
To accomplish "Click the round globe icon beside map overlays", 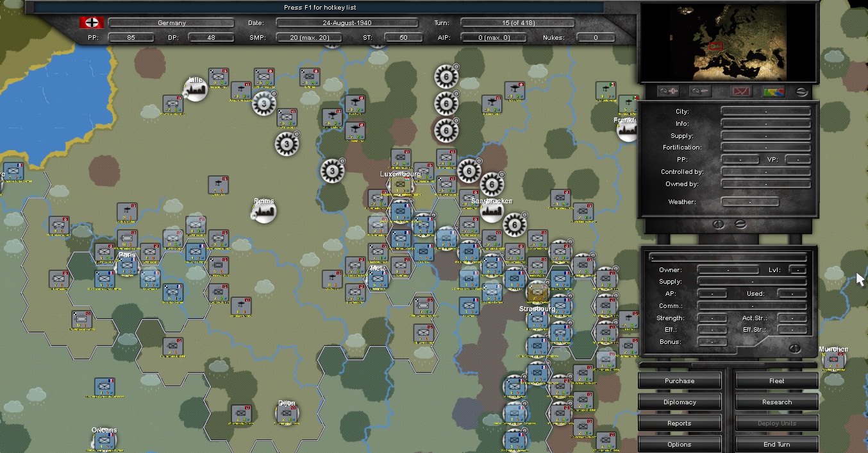I will tap(801, 91).
